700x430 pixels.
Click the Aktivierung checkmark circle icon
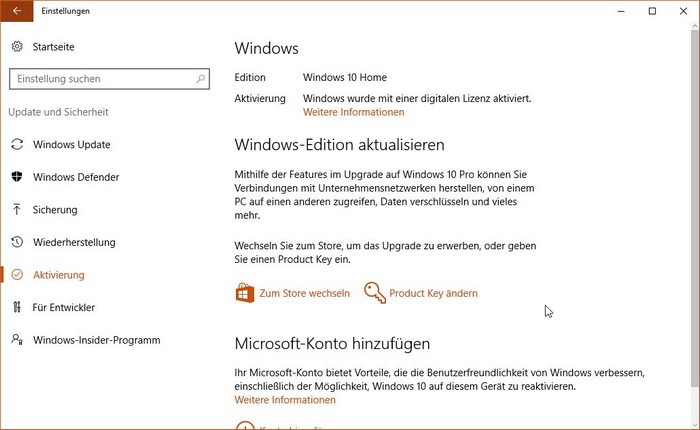coord(17,275)
